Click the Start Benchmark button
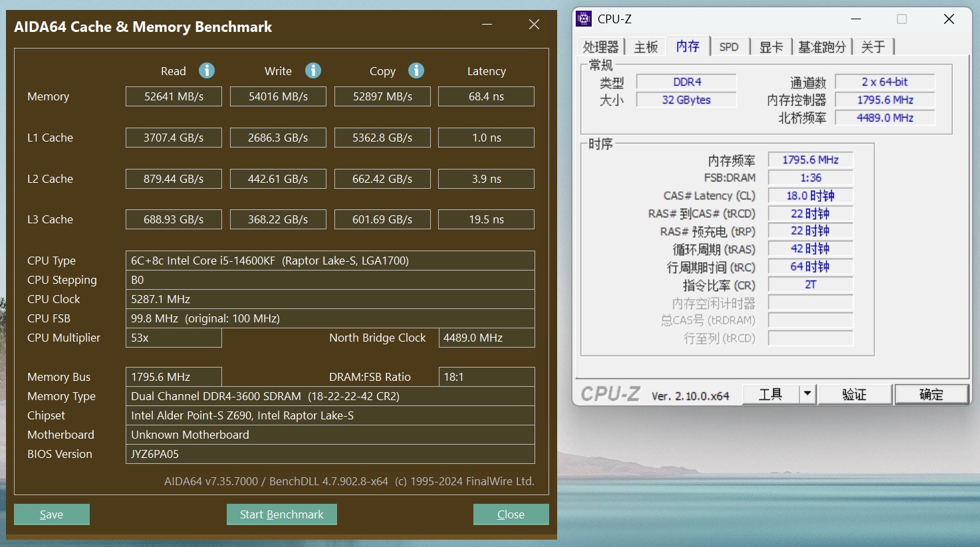The width and height of the screenshot is (980, 547). click(x=282, y=514)
